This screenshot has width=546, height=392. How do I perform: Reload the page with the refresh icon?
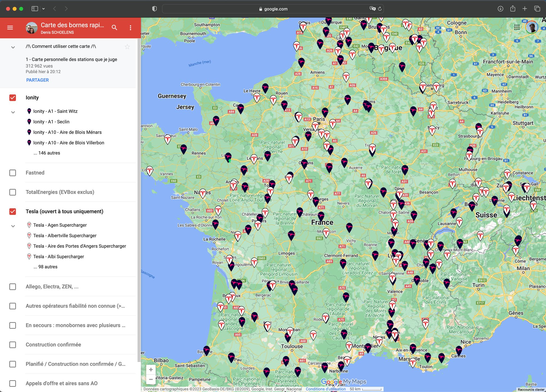(x=380, y=9)
